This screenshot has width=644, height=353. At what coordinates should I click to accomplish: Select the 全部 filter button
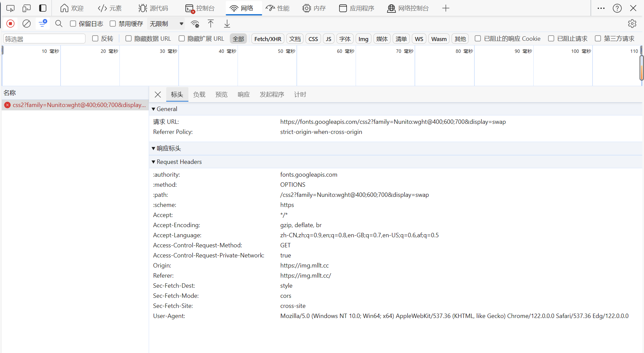pyautogui.click(x=239, y=39)
